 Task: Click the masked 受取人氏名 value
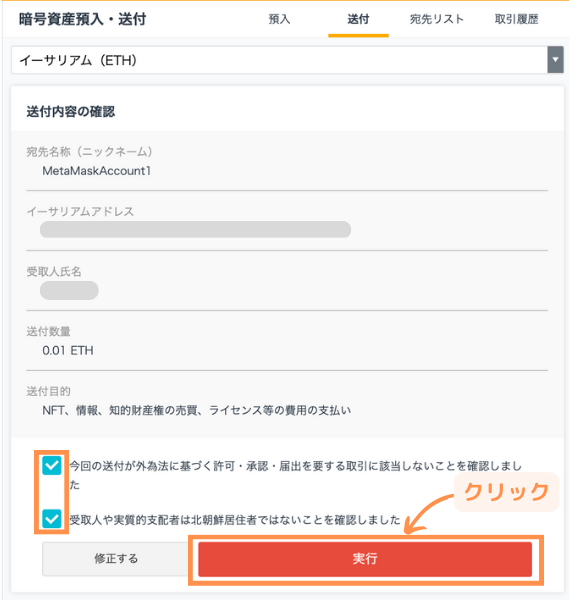(69, 290)
